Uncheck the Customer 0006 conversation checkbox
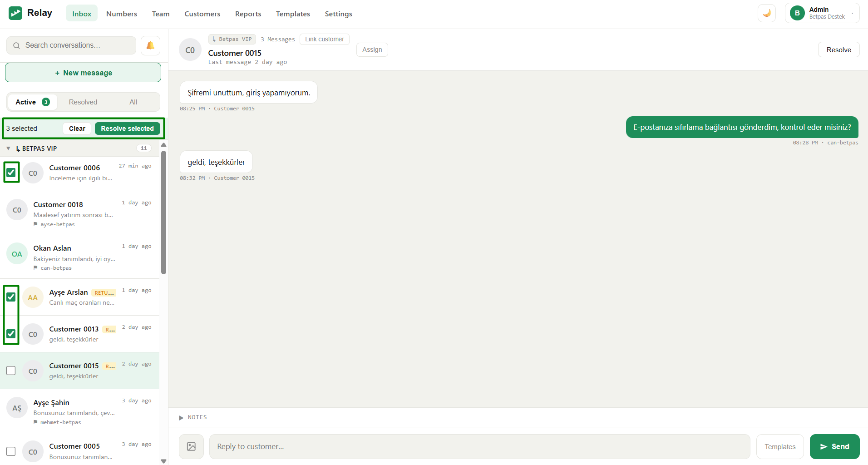Image resolution: width=868 pixels, height=465 pixels. (11, 173)
